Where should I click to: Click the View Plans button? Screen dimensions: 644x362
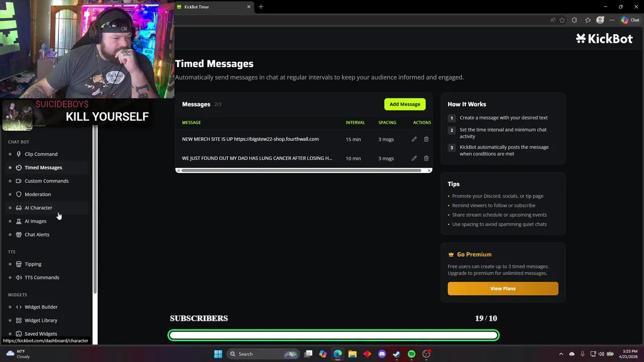pyautogui.click(x=503, y=289)
